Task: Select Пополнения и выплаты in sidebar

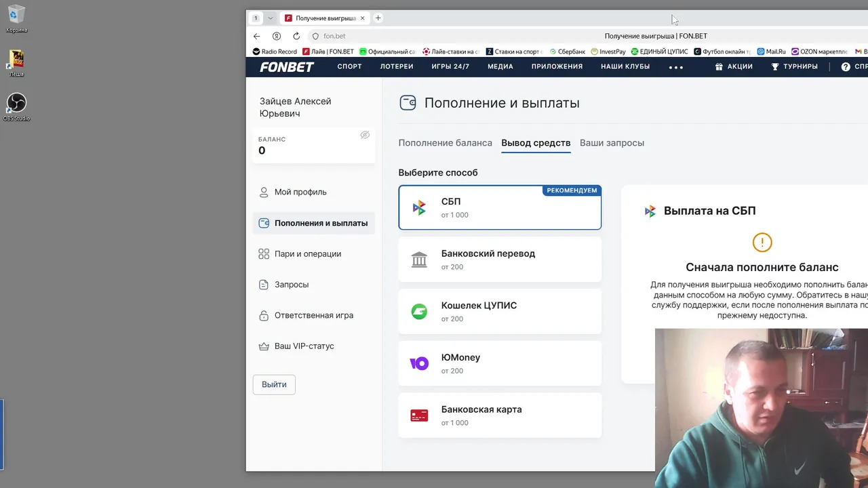Action: point(314,223)
